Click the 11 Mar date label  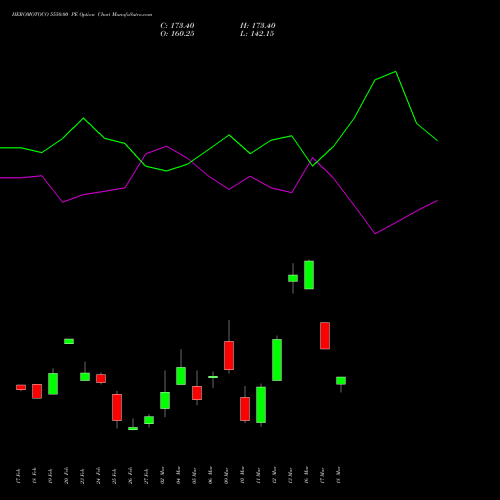click(x=258, y=475)
